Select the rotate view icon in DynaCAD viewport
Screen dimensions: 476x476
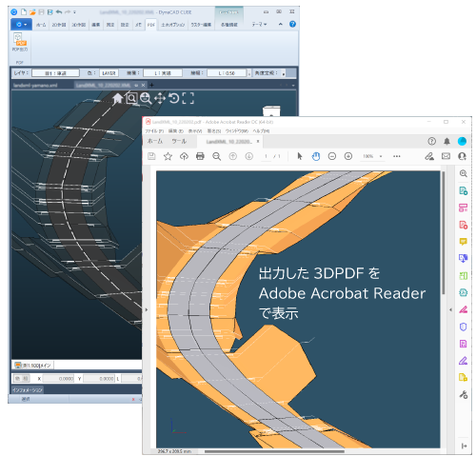coord(174,98)
